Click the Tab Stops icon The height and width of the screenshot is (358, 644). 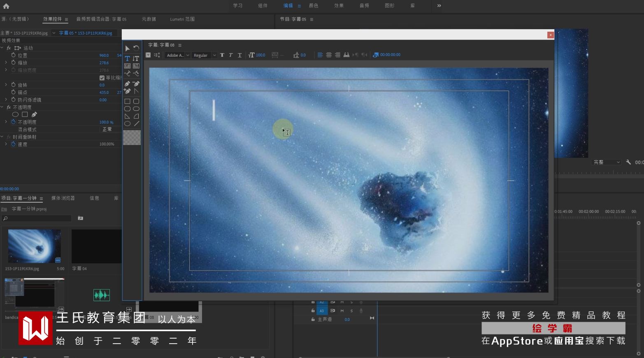pyautogui.click(x=346, y=55)
